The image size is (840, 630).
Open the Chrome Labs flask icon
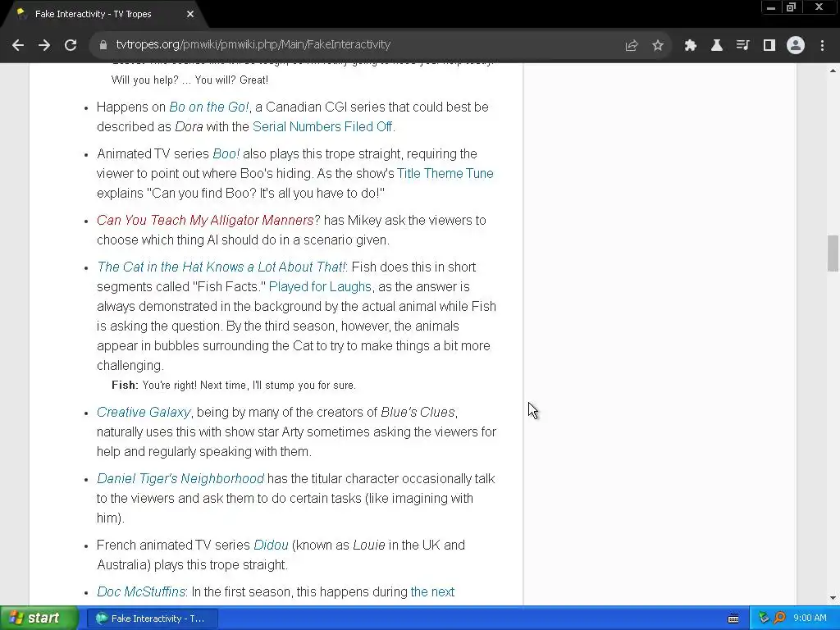click(x=717, y=46)
